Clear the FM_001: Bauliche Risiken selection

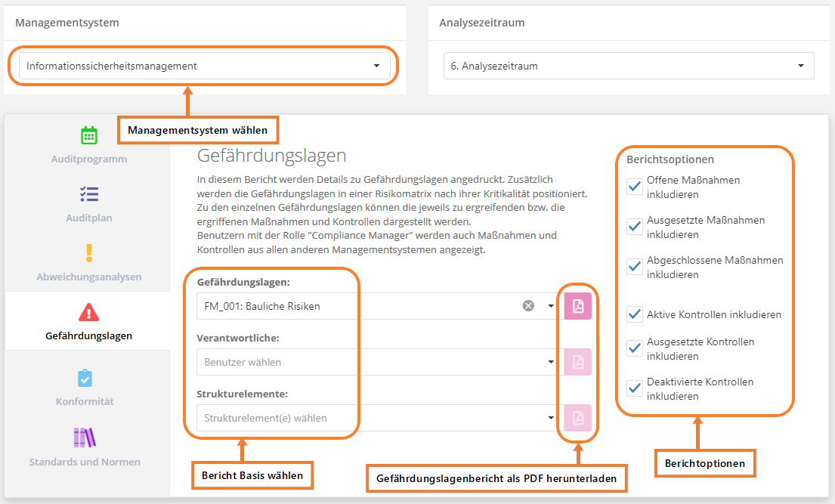pos(528,306)
